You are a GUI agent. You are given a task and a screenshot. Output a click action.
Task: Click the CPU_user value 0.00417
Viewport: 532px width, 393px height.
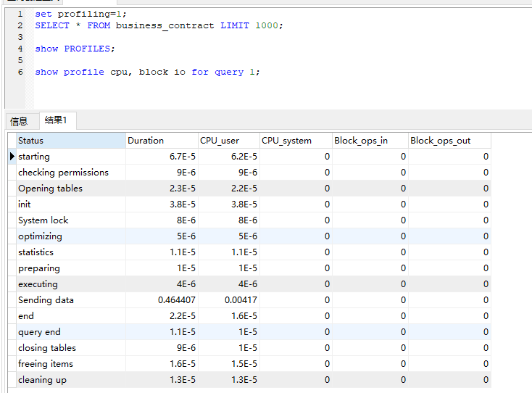pyautogui.click(x=241, y=300)
